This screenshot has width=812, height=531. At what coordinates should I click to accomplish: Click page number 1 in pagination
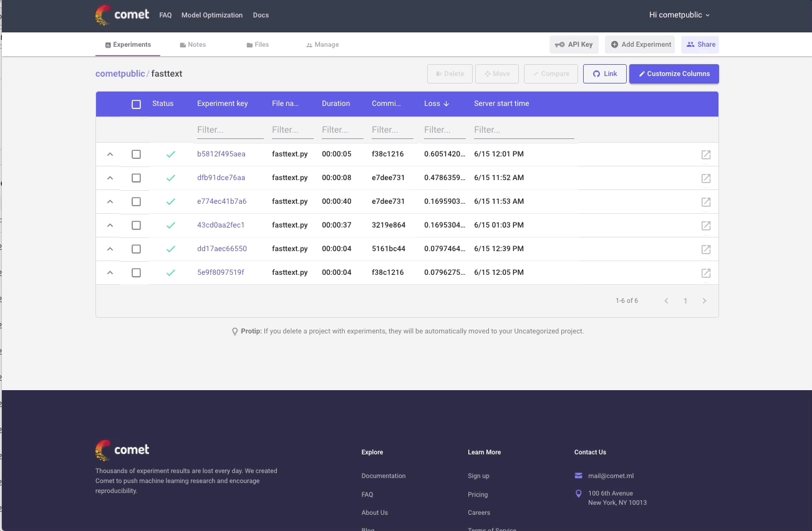point(685,301)
